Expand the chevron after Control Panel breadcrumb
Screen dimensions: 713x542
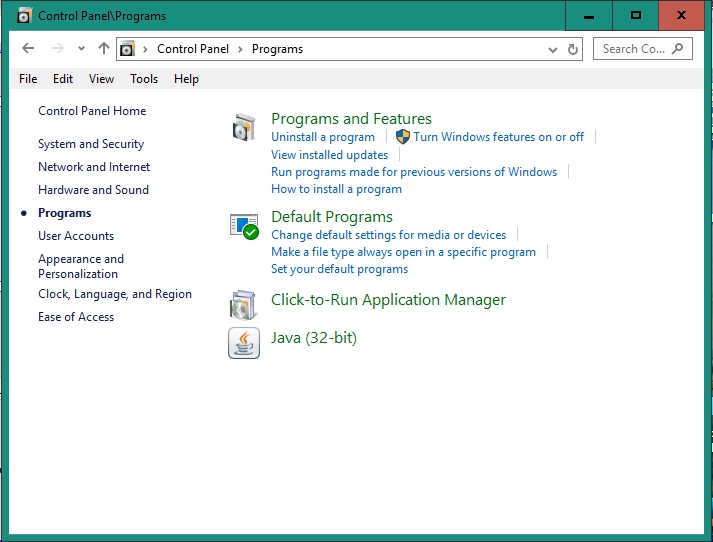[240, 49]
